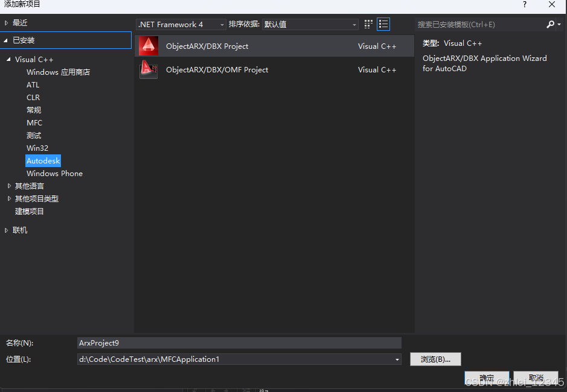
Task: Select the Win32 category
Action: tap(37, 148)
